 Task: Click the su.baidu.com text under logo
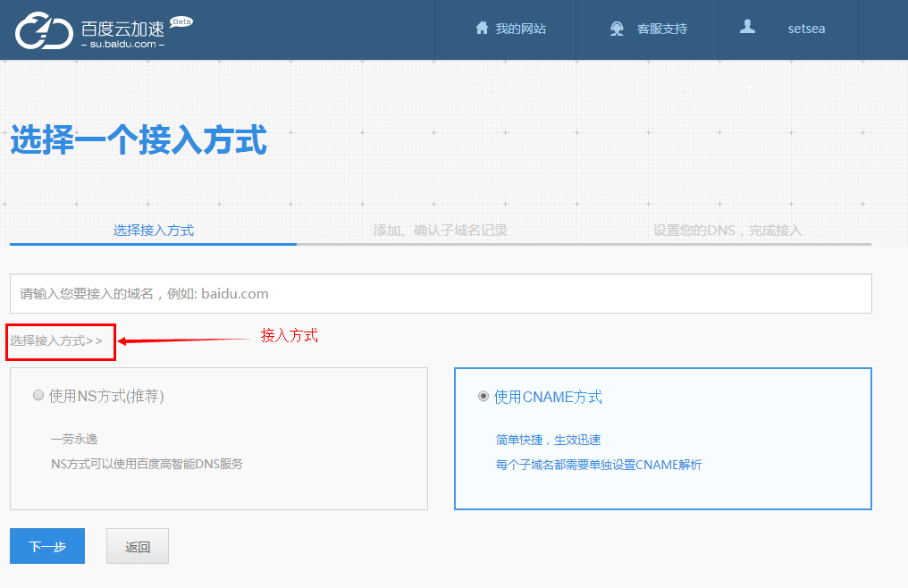pyautogui.click(x=122, y=44)
